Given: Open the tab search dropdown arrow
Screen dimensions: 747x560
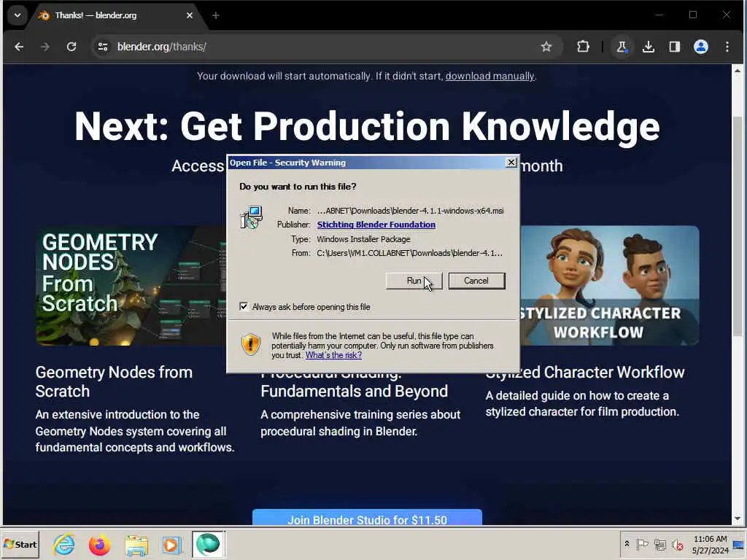Looking at the screenshot, I should coord(18,15).
